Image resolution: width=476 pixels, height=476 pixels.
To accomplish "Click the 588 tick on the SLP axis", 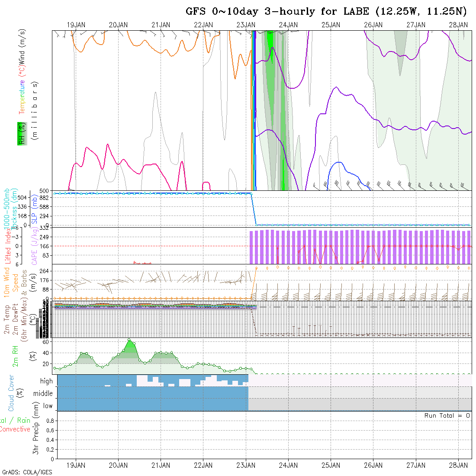I will (x=44, y=207).
